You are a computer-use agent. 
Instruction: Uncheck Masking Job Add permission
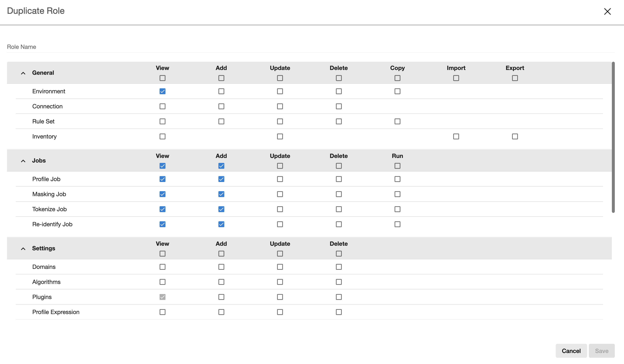tap(221, 194)
